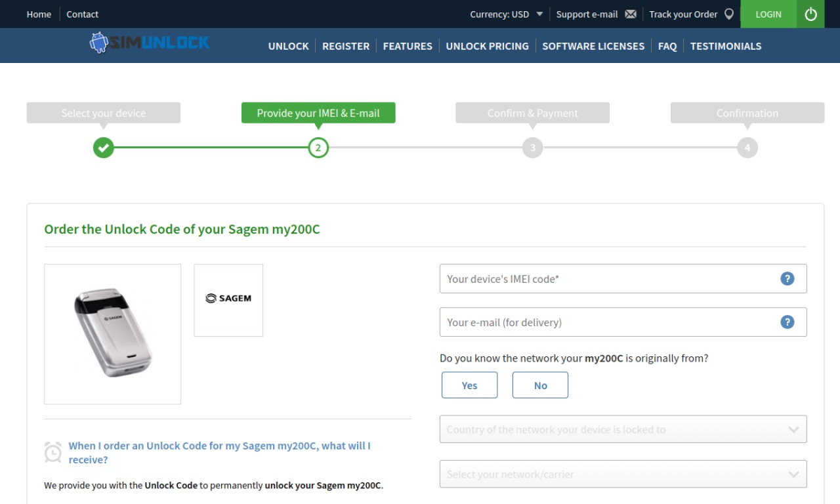
Task: Go to UNLOCK PRICING page
Action: point(487,46)
